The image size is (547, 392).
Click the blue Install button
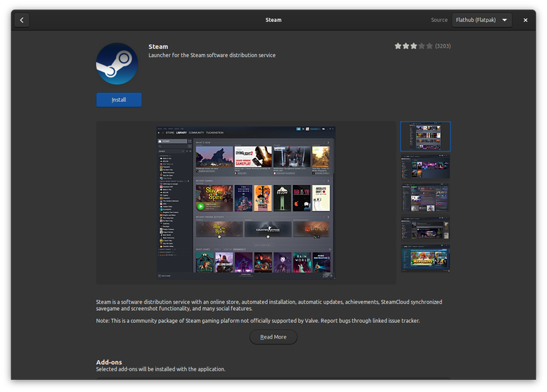click(x=119, y=100)
